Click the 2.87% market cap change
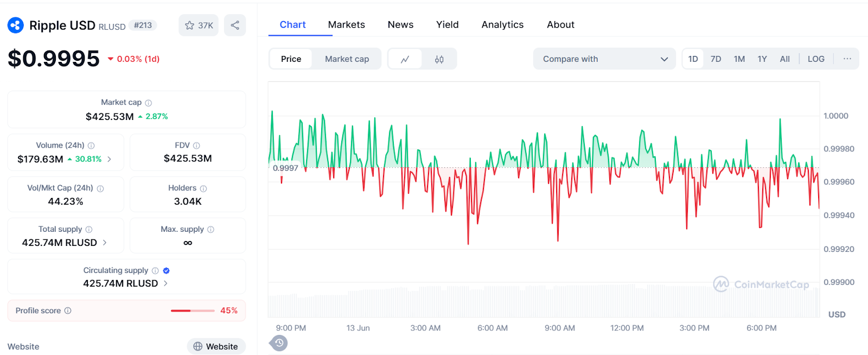The width and height of the screenshot is (868, 355). [153, 116]
